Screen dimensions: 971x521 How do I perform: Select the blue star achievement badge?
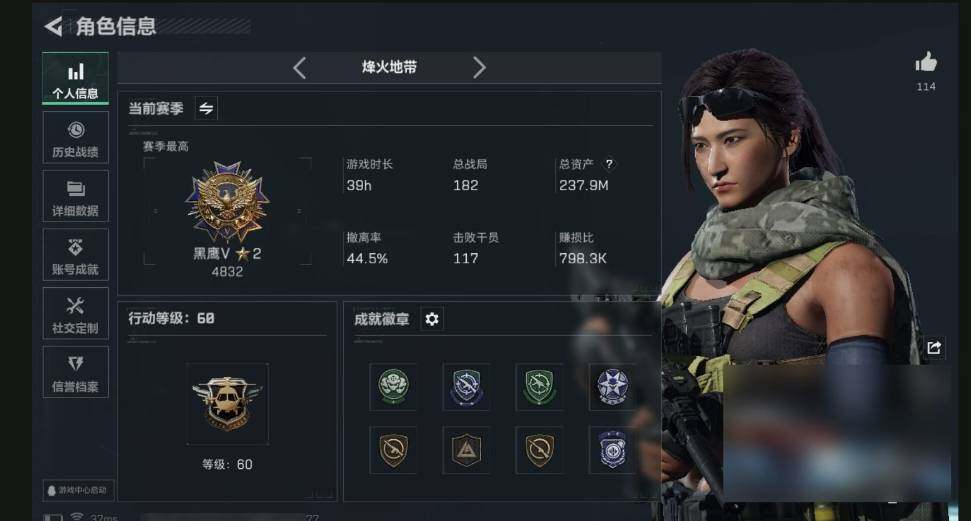[612, 387]
